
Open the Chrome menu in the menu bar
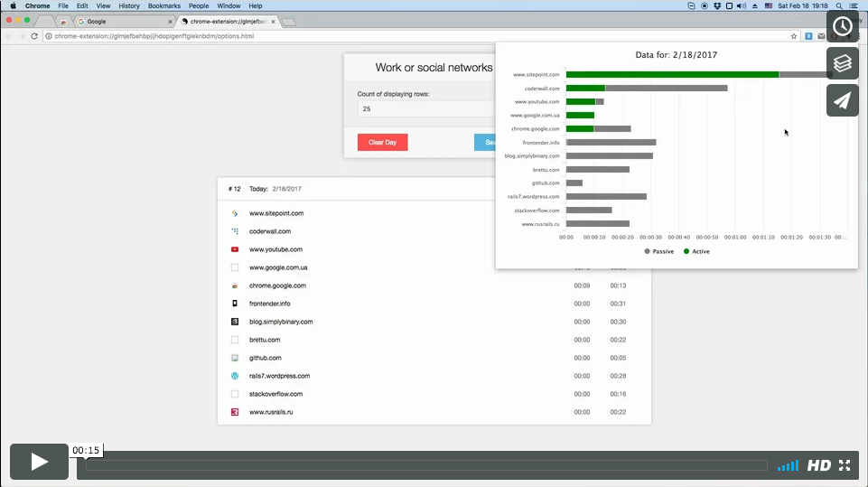[x=37, y=5]
